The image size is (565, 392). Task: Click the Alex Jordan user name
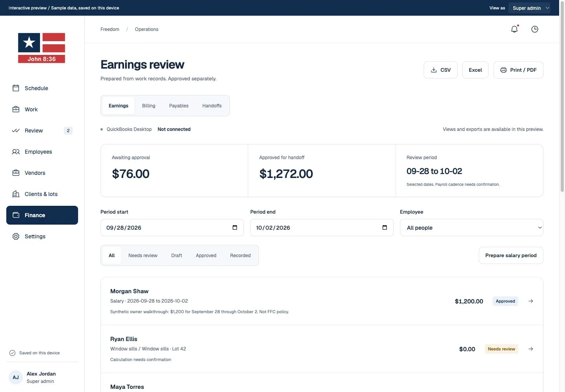click(41, 374)
